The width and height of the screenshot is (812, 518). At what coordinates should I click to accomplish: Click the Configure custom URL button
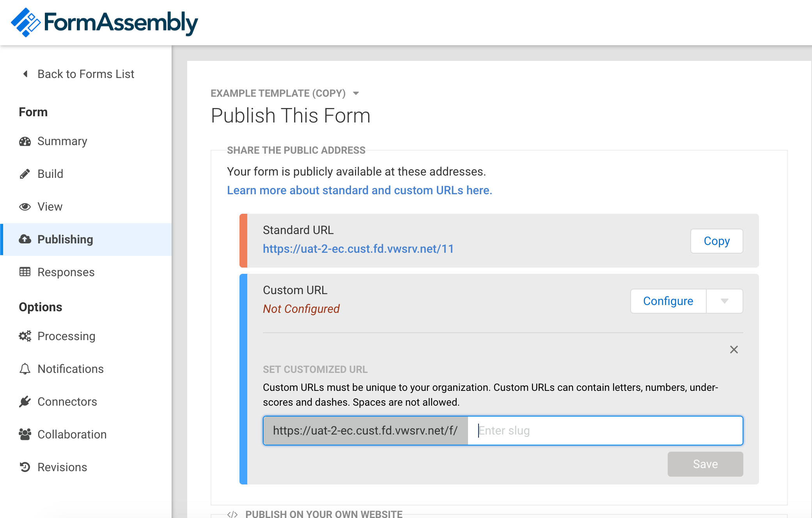point(668,301)
